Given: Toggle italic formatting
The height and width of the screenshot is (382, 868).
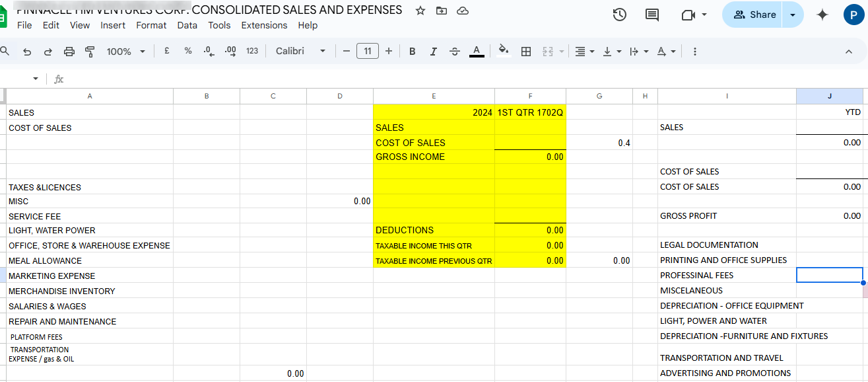Looking at the screenshot, I should click(x=434, y=52).
